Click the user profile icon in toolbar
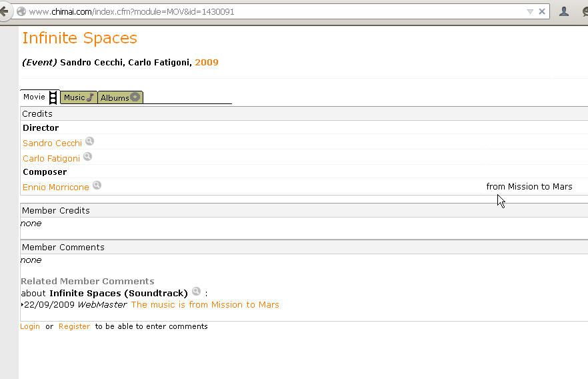This screenshot has height=379, width=588. [563, 11]
